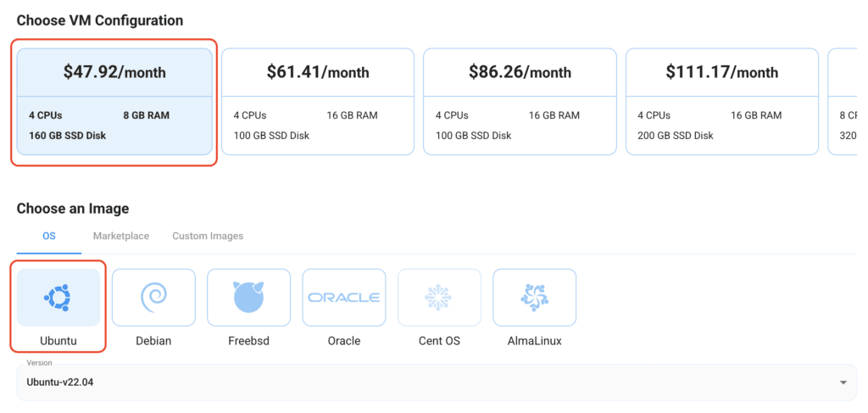Screen dimensions: 868x413
Task: Choose the Debian swirl icon
Action: [153, 298]
